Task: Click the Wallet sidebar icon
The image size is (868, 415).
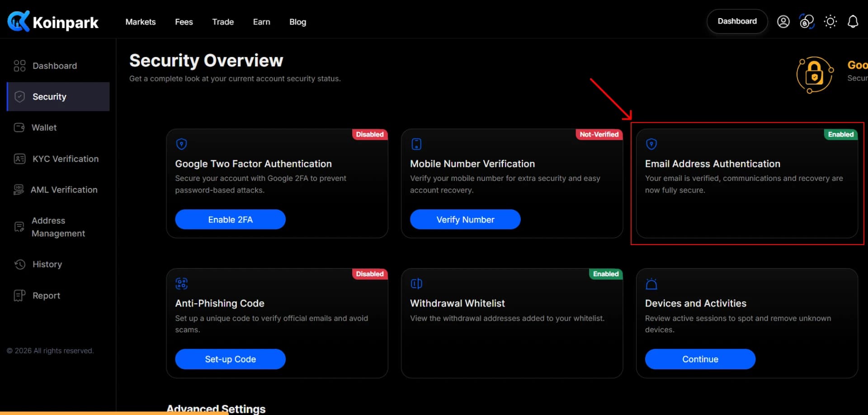Action: 19,127
